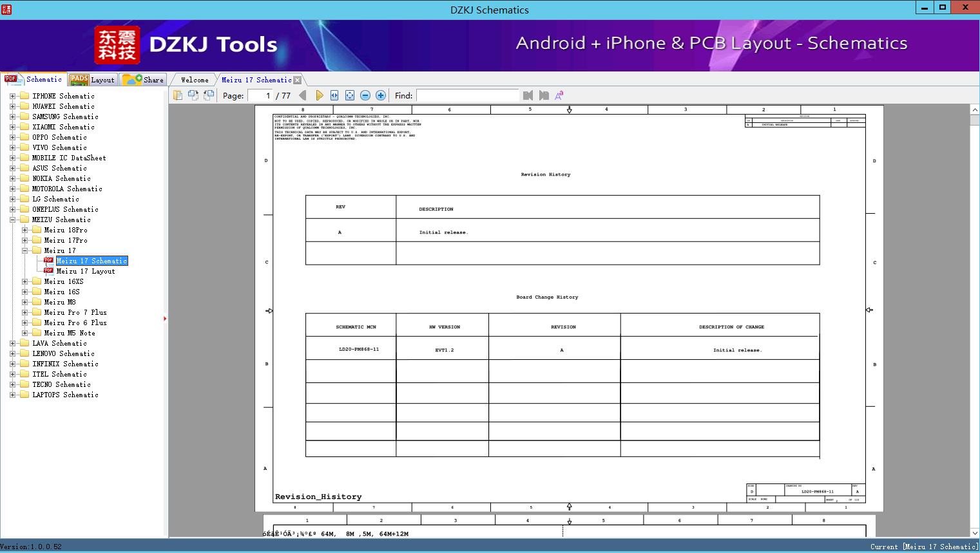Go to the next page
The height and width of the screenshot is (553, 980).
(x=319, y=95)
